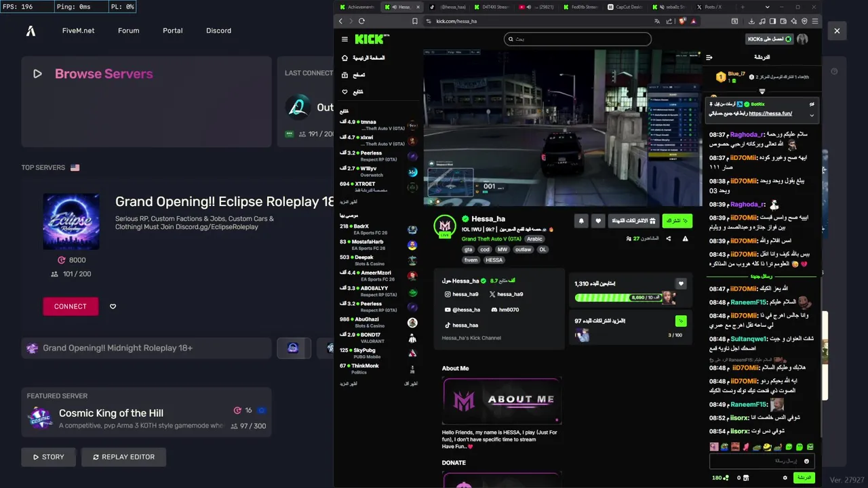Click Discord handle hm6070

[505, 310]
